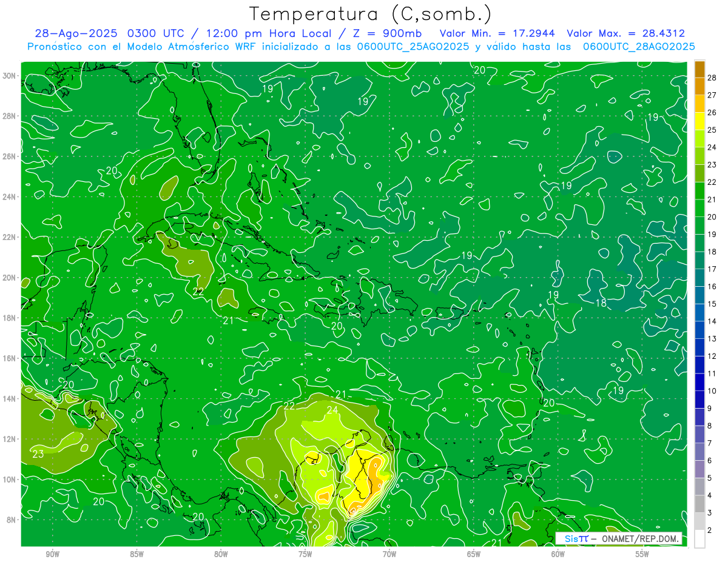Click the color scale label "25"
The height and width of the screenshot is (562, 728).
click(712, 130)
